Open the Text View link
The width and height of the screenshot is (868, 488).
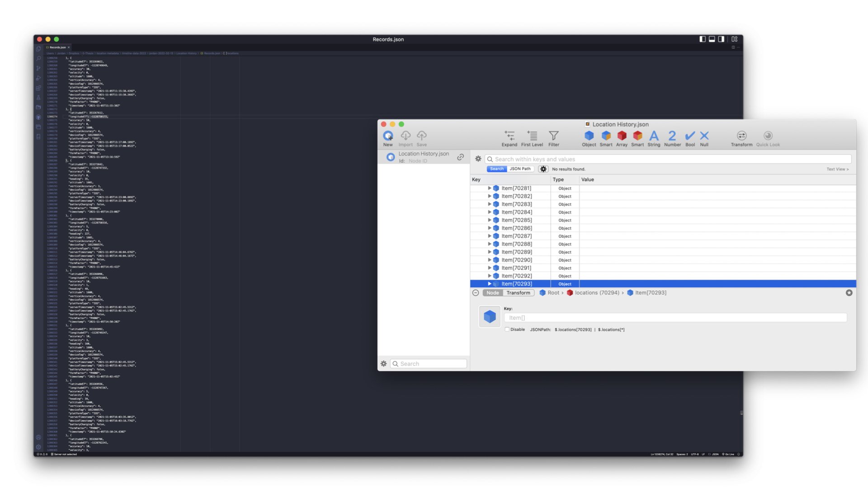click(837, 169)
